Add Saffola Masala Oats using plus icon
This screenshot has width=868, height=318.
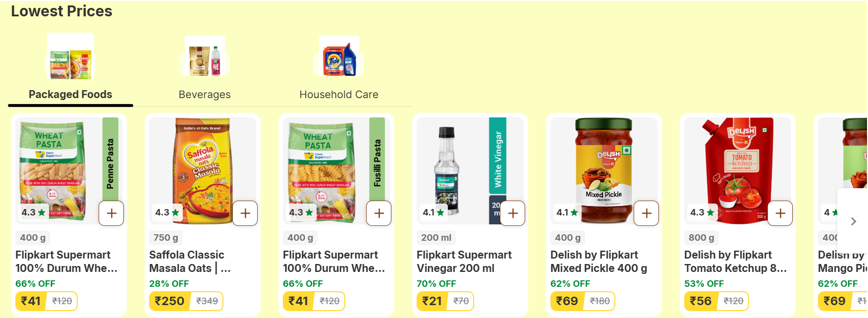click(245, 213)
